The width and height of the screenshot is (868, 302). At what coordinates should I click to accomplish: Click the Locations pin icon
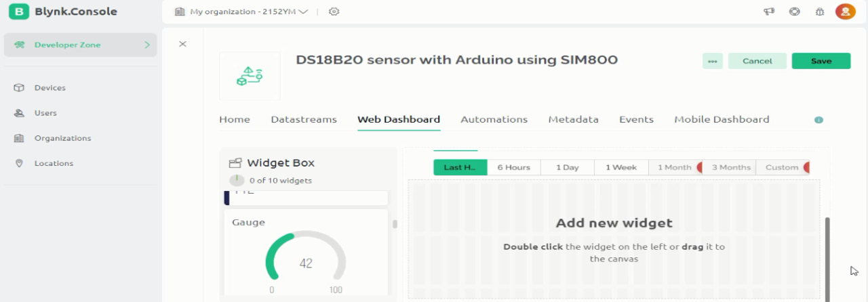[20, 163]
